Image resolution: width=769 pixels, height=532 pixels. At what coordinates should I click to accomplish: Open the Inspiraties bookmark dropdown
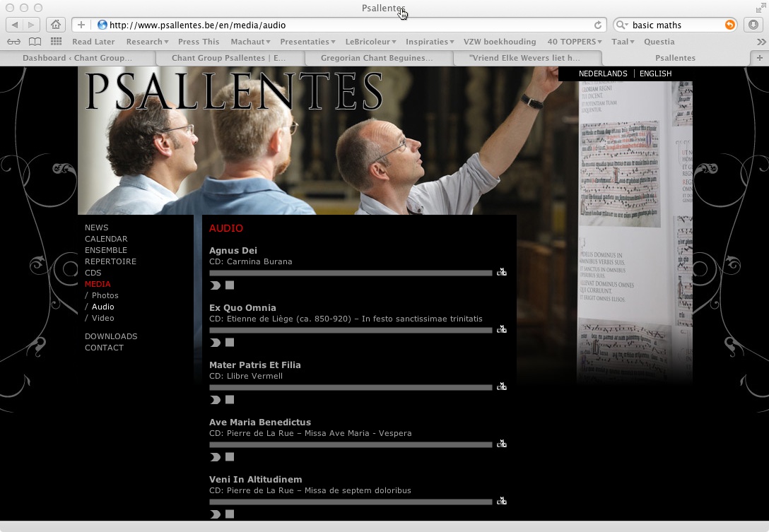click(x=430, y=42)
